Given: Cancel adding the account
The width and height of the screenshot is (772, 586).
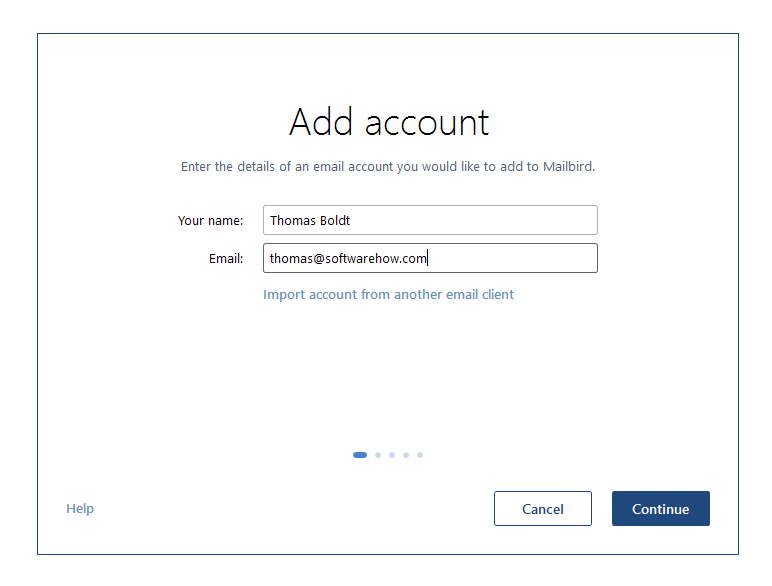Looking at the screenshot, I should tap(543, 508).
